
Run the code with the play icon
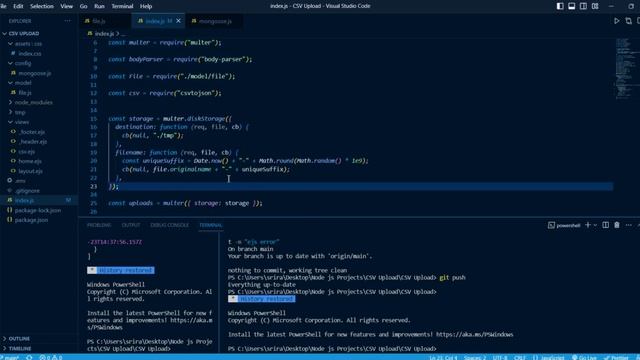pyautogui.click(x=617, y=21)
